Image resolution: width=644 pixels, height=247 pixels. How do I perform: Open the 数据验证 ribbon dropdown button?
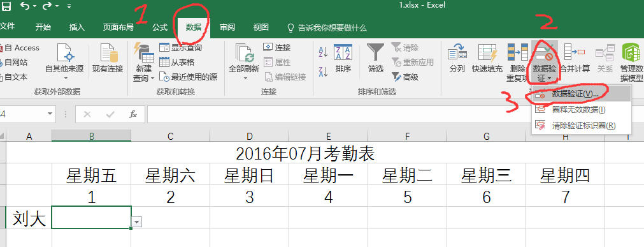tap(544, 63)
